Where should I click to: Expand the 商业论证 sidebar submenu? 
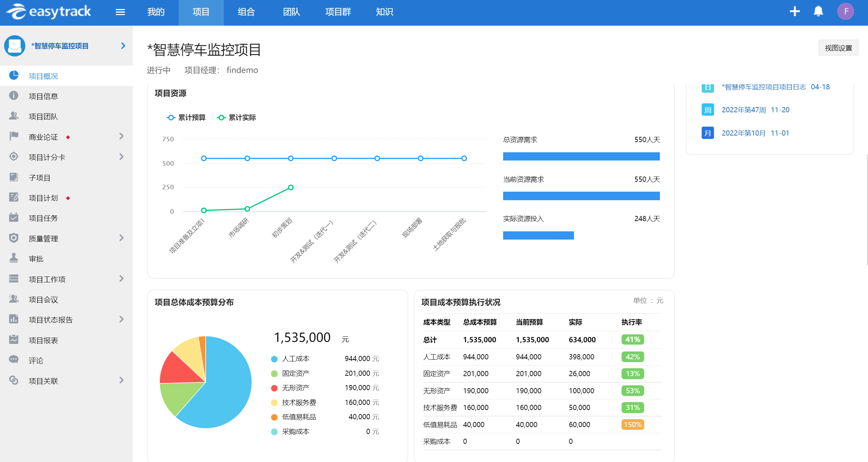coord(121,137)
